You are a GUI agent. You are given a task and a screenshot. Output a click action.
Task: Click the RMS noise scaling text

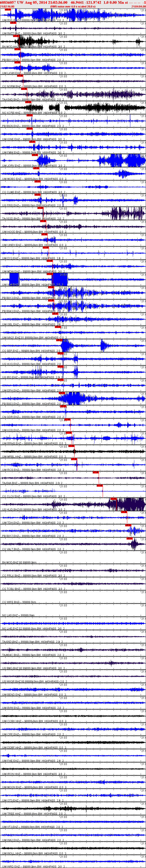pyautogui.click(x=73, y=6)
